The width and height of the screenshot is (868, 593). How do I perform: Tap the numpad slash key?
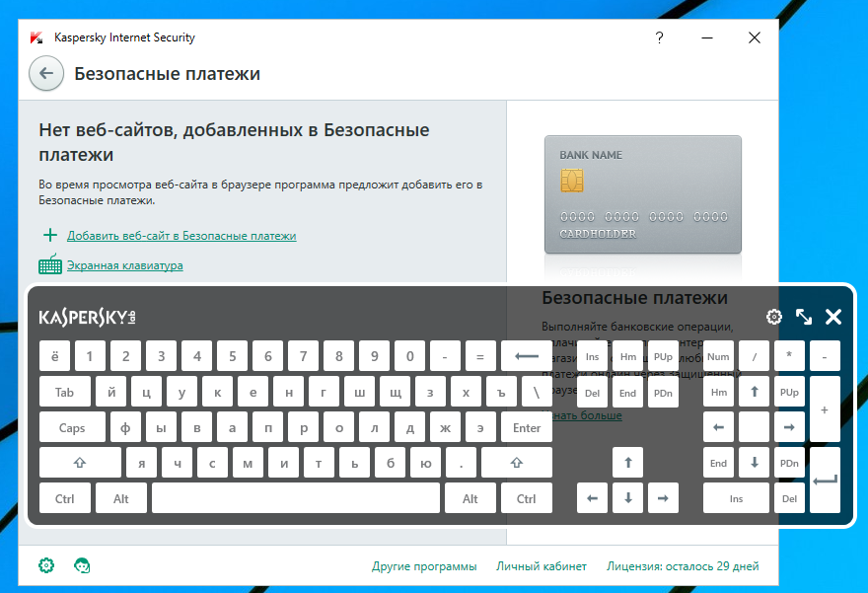tap(754, 356)
